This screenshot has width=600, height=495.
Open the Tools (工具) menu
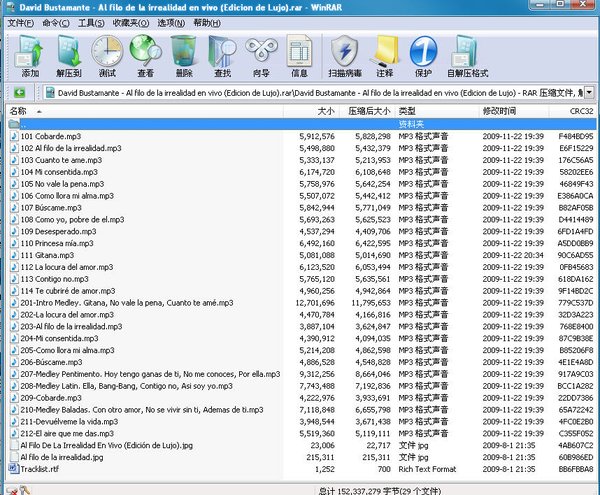point(91,23)
